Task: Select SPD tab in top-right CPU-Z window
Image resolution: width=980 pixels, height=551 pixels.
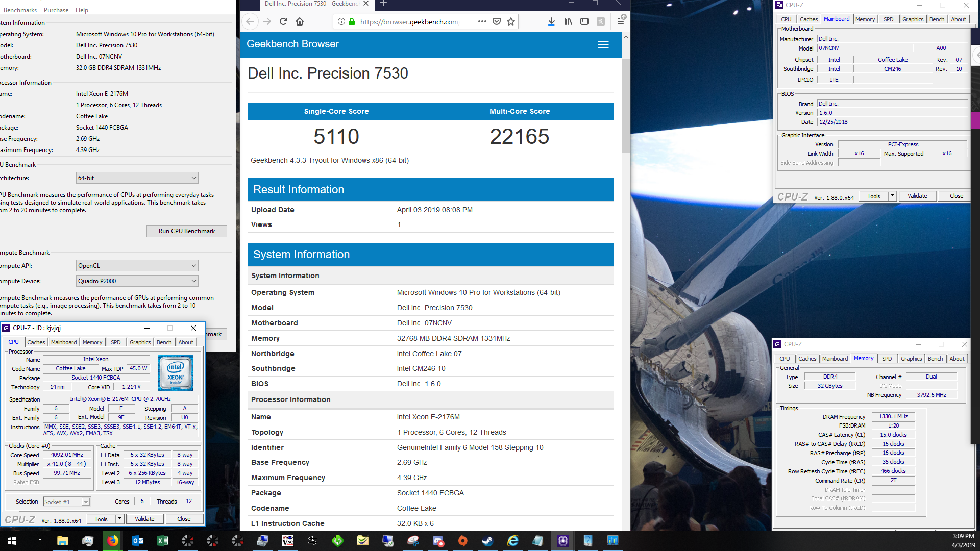Action: pos(889,19)
